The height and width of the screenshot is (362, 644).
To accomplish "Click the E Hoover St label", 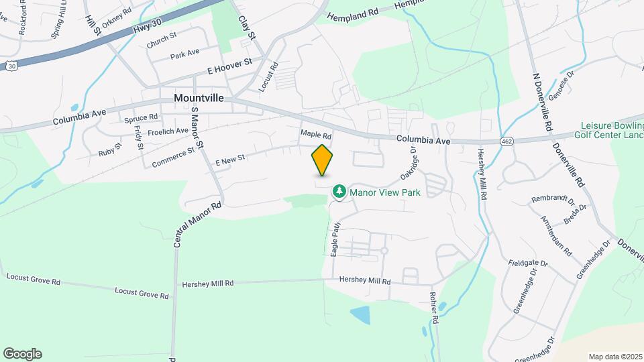I will point(229,66).
